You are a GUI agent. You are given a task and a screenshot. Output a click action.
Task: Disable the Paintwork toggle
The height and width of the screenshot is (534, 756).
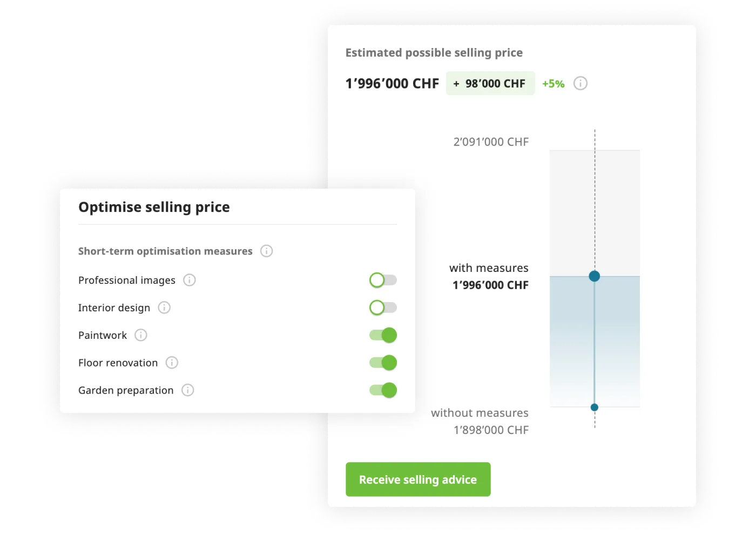coord(383,335)
